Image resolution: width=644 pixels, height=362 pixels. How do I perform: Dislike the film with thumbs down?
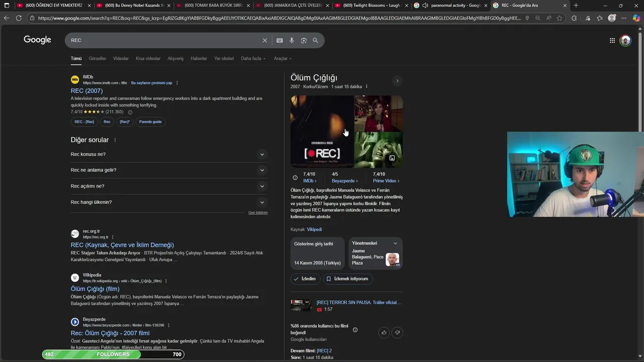point(397,332)
